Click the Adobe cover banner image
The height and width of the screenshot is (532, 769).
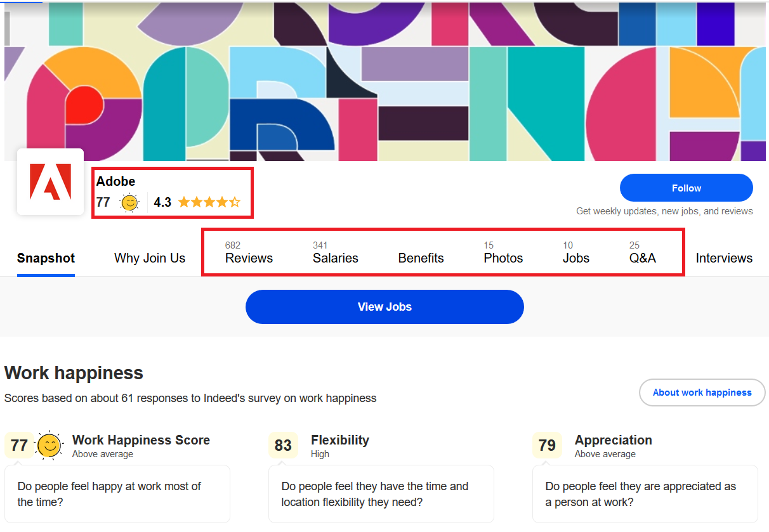[x=384, y=81]
